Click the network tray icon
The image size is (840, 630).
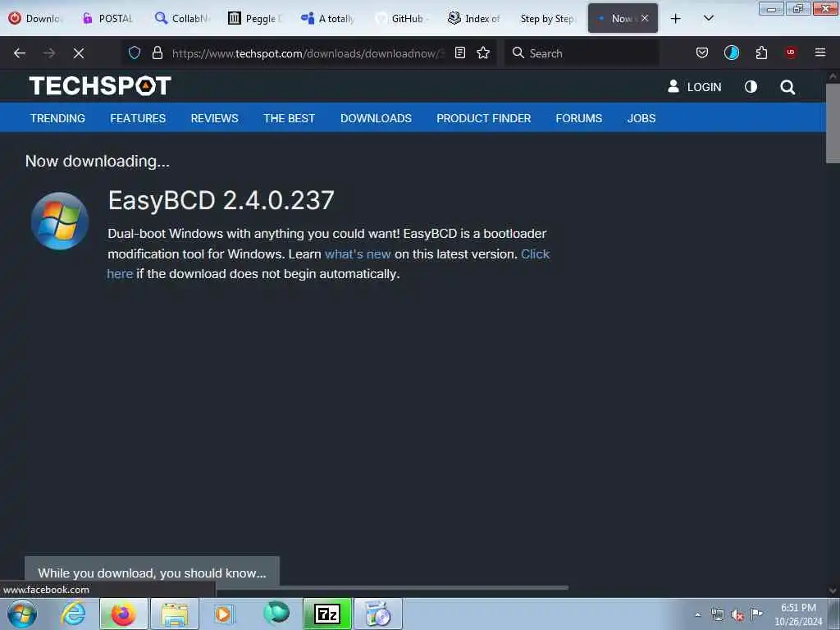click(717, 614)
